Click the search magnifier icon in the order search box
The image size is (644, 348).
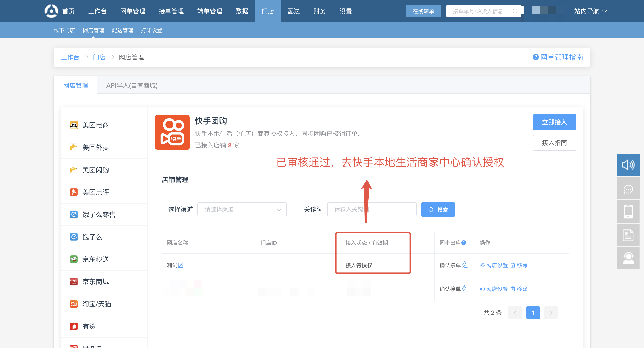[515, 11]
